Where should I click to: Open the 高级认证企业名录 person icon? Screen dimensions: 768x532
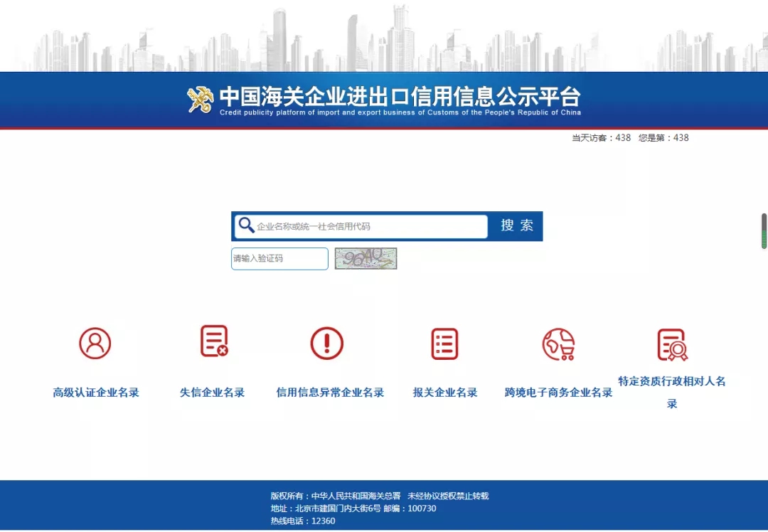tap(96, 343)
